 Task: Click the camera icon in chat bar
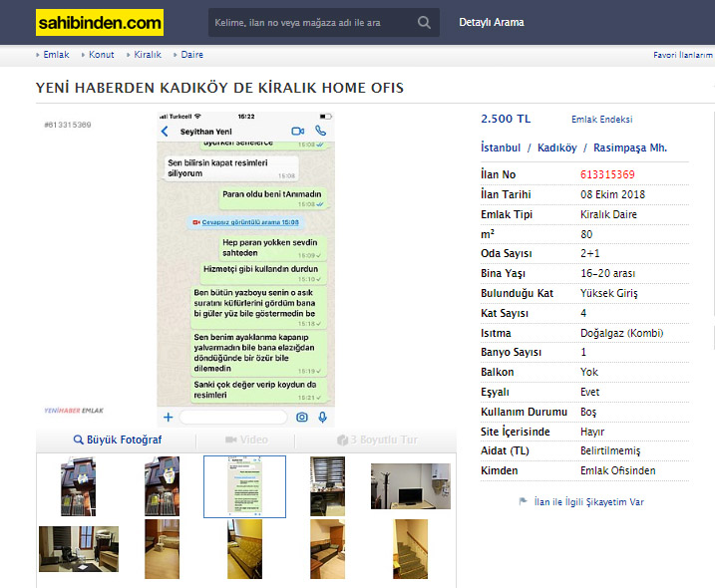[301, 417]
